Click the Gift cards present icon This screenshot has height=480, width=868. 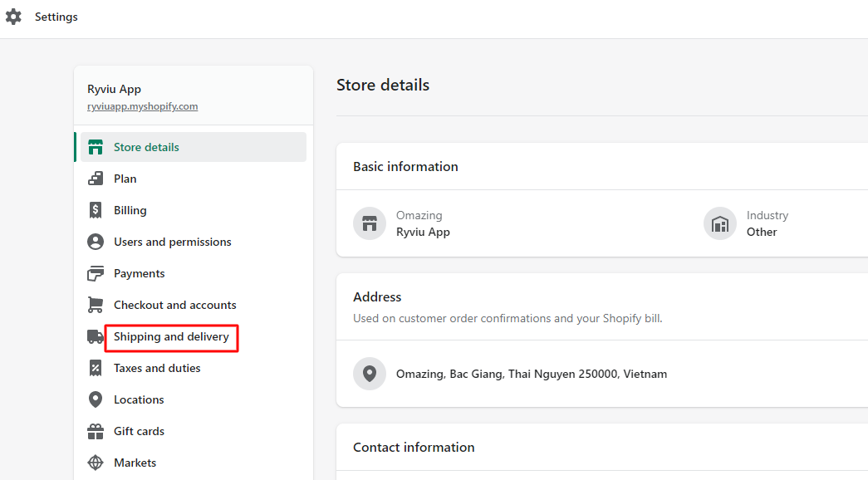click(96, 431)
